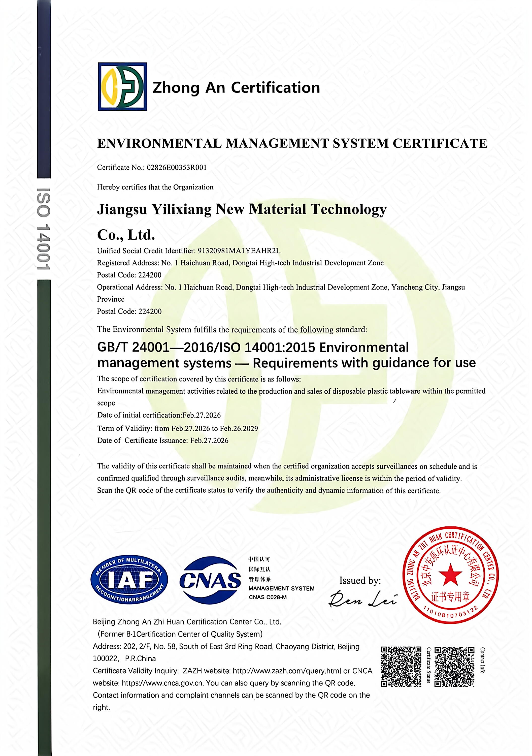Click 'Hereby certifies that the Organization' line
This screenshot has width=532, height=756.
click(155, 187)
